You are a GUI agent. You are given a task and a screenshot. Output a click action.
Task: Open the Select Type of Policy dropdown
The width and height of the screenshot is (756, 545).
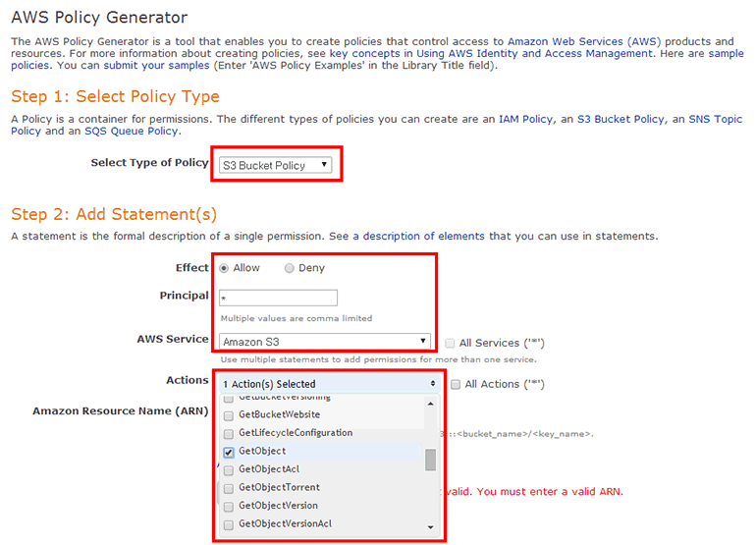[x=275, y=165]
